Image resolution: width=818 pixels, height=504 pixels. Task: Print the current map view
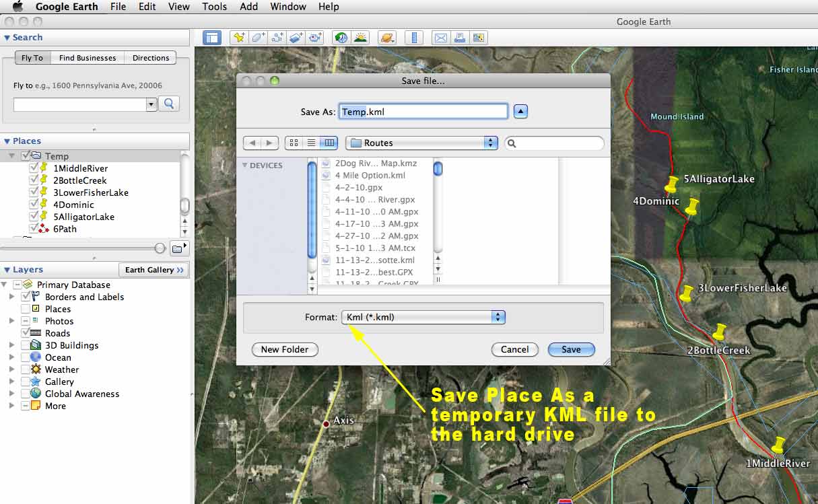tap(460, 38)
